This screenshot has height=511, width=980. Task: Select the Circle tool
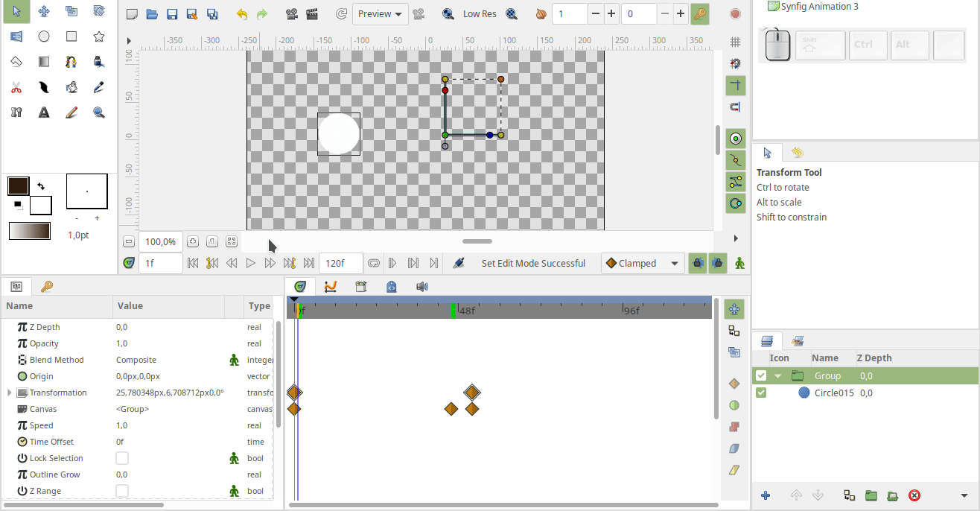tap(43, 36)
